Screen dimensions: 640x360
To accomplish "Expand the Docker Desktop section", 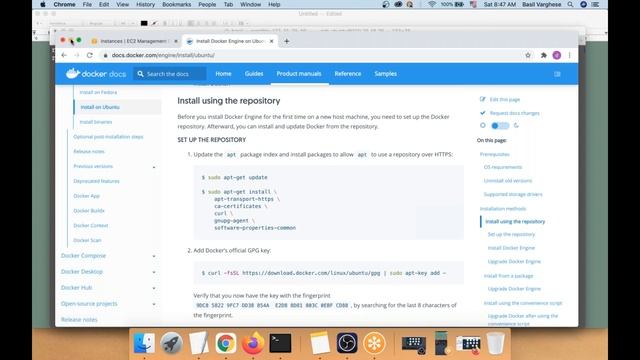I will click(154, 272).
